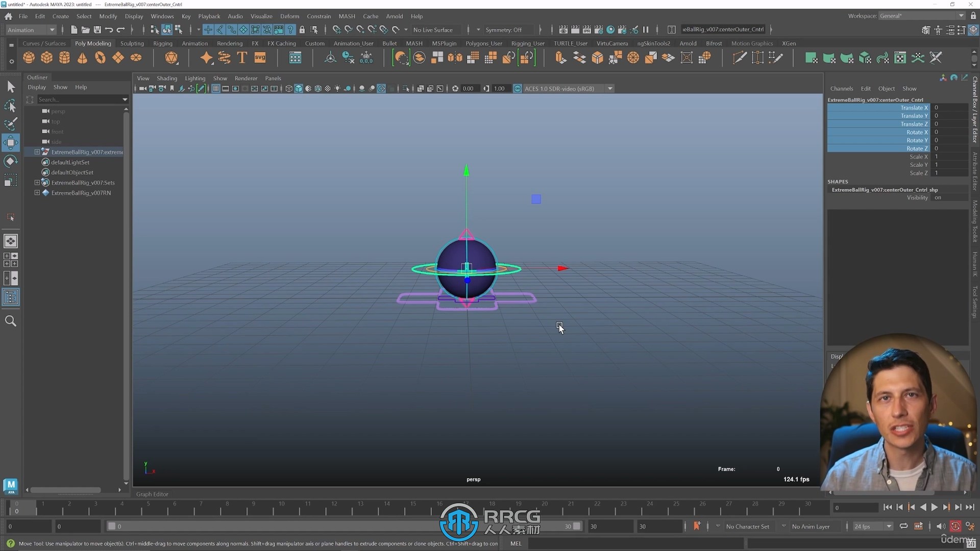Click the polygon Type tool icon
980x551 pixels.
(242, 58)
